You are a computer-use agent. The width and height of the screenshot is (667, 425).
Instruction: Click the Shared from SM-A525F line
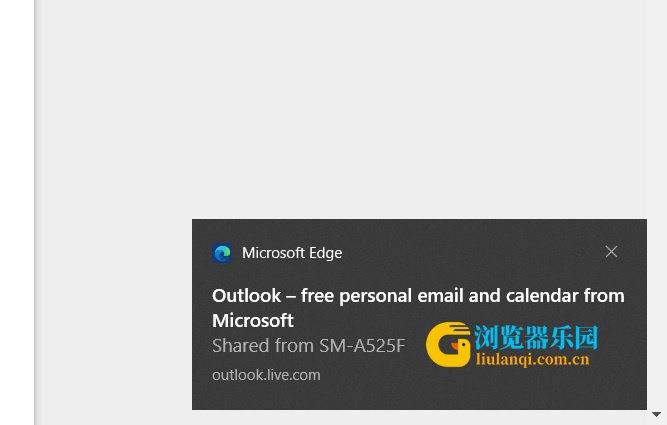coord(308,345)
